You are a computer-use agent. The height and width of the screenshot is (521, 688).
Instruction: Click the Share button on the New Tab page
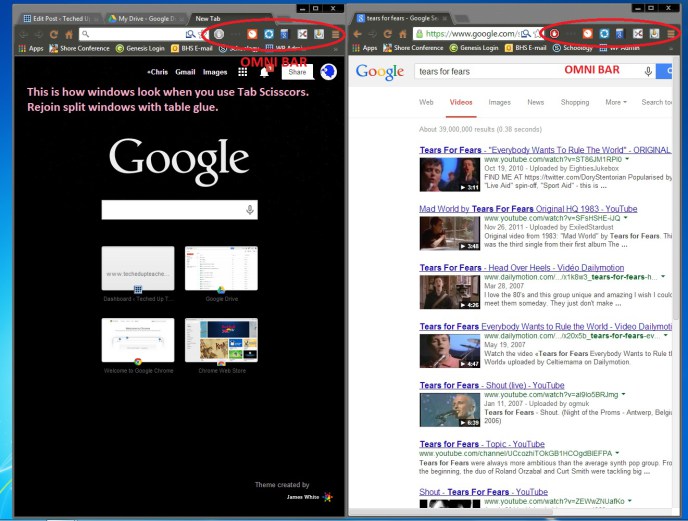297,72
